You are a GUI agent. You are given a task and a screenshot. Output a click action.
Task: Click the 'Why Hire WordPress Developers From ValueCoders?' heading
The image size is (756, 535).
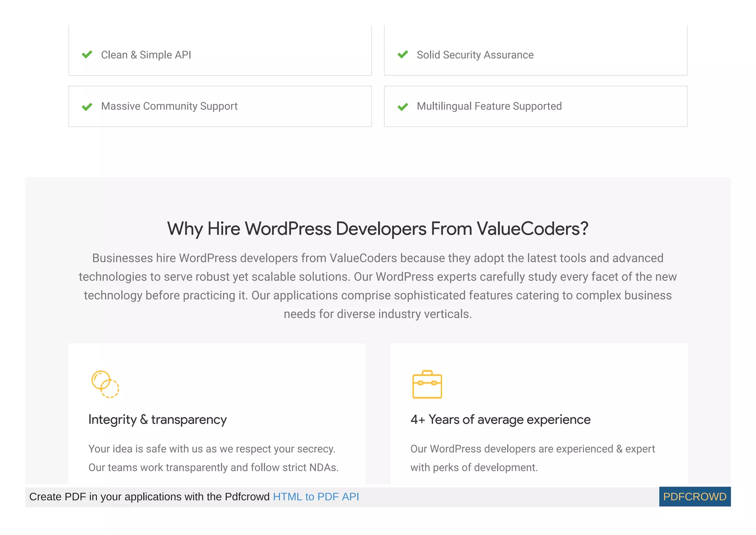tap(378, 228)
